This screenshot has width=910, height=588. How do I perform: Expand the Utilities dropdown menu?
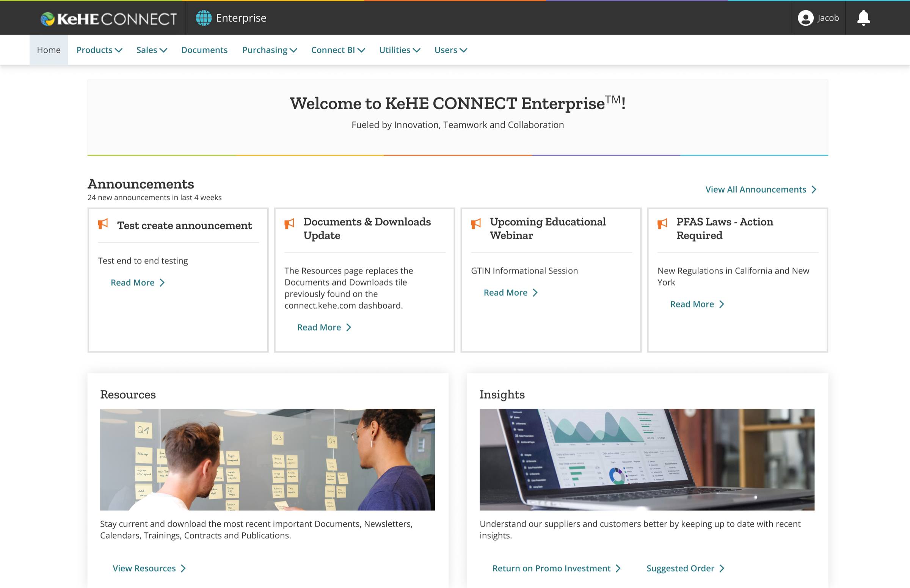coord(399,50)
